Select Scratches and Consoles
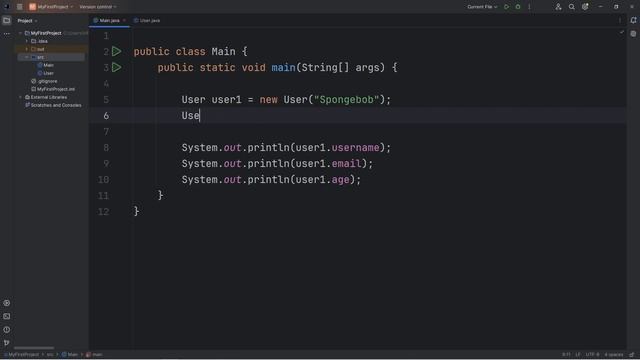 (x=53, y=105)
